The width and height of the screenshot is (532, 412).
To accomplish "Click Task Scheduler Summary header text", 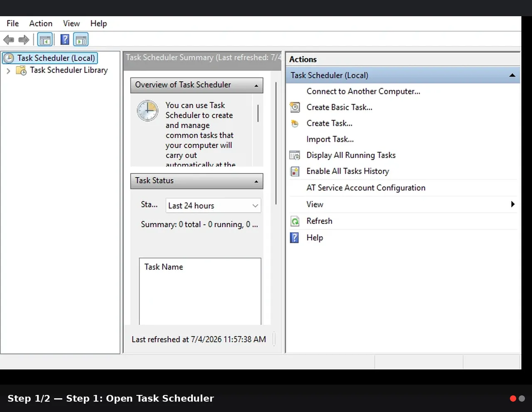I will click(x=204, y=58).
